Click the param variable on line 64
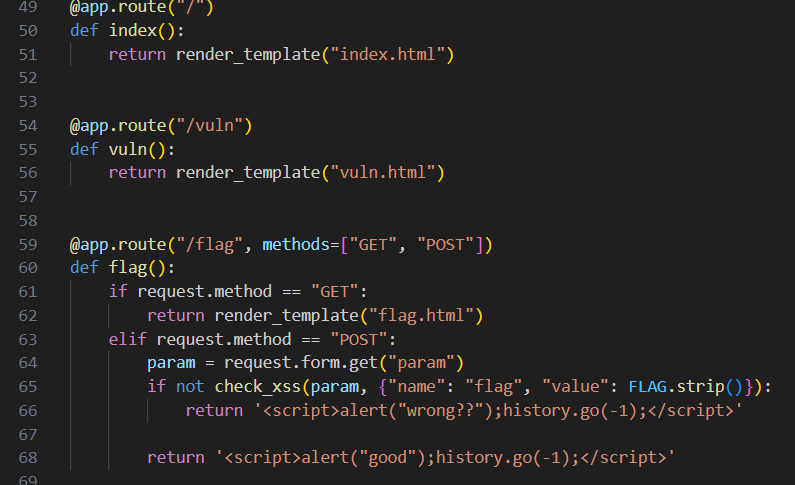The width and height of the screenshot is (795, 485). [171, 363]
